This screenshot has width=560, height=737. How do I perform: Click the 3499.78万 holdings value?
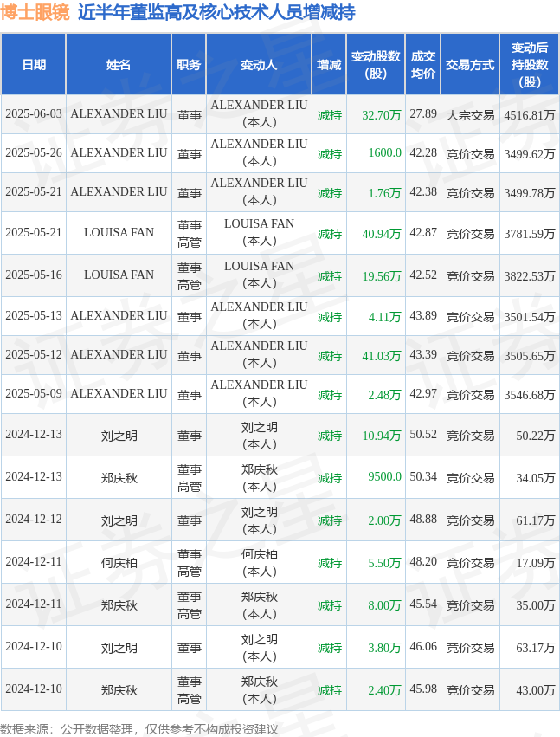click(530, 193)
